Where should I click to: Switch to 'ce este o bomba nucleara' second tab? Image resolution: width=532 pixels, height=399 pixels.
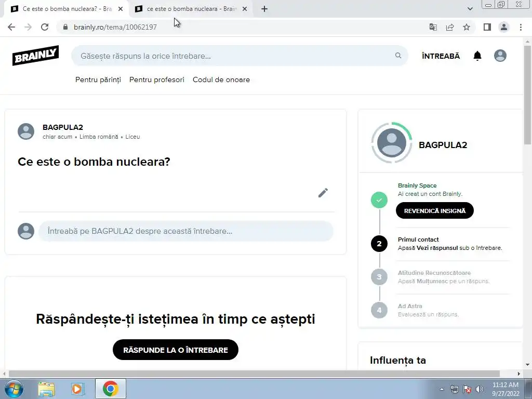(191, 9)
